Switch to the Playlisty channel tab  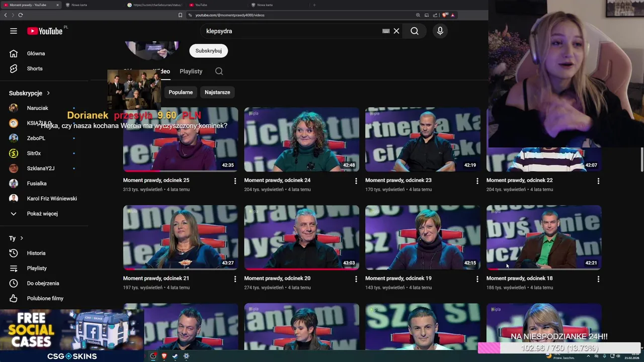(191, 71)
